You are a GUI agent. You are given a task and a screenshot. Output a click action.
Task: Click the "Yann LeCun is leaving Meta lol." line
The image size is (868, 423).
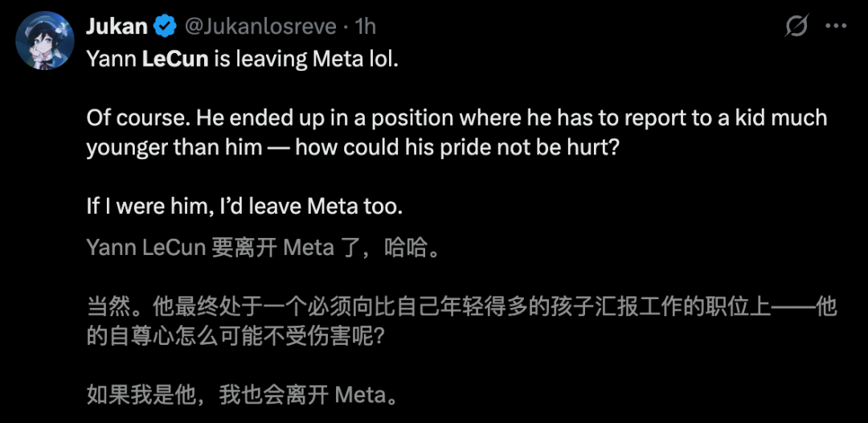click(x=241, y=60)
